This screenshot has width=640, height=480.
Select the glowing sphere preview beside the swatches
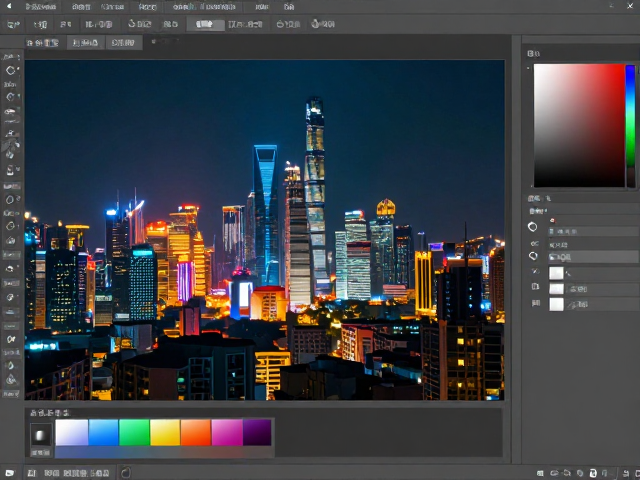click(x=41, y=435)
